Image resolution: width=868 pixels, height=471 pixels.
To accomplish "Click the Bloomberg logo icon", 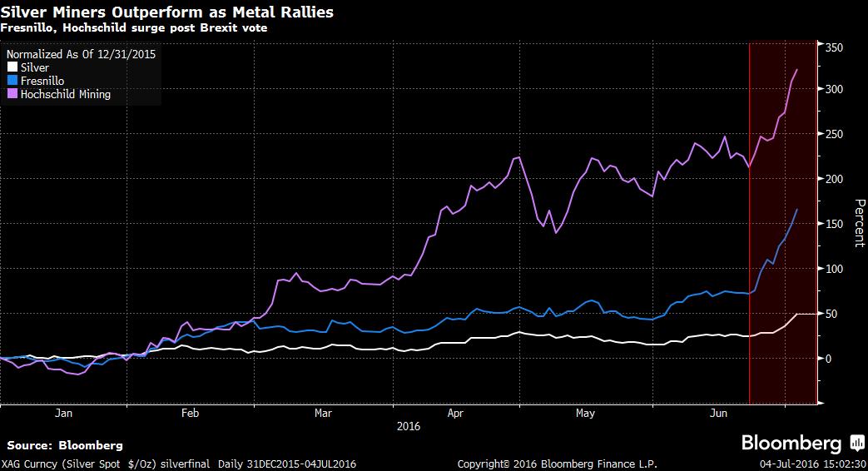I will click(x=856, y=443).
